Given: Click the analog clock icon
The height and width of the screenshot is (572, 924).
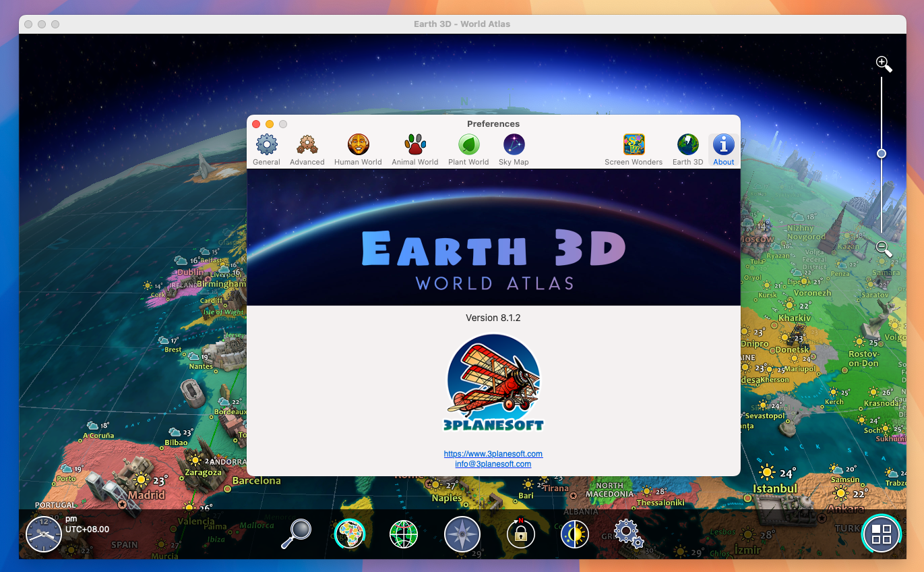Looking at the screenshot, I should coord(43,534).
